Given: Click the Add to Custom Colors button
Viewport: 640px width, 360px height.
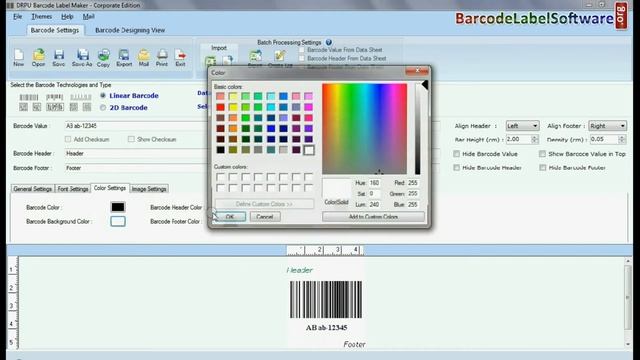Looking at the screenshot, I should [373, 217].
